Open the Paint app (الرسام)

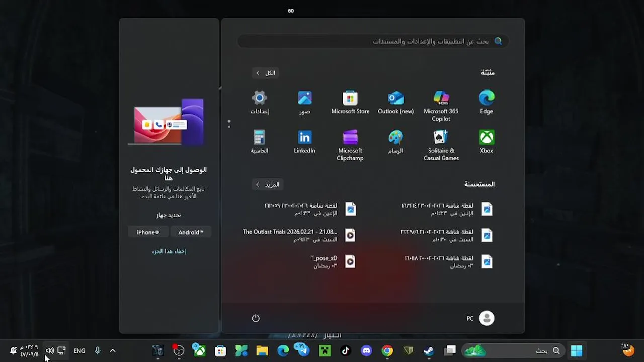[395, 142]
